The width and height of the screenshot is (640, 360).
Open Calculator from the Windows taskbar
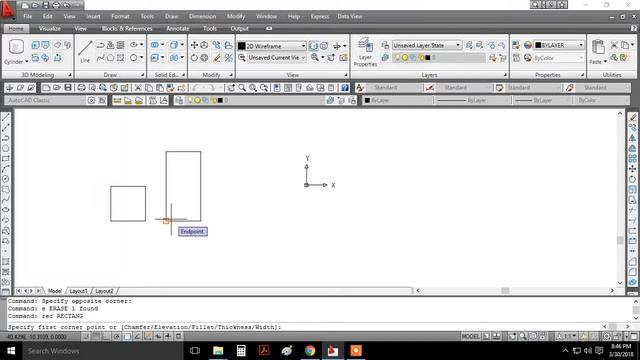click(x=241, y=351)
